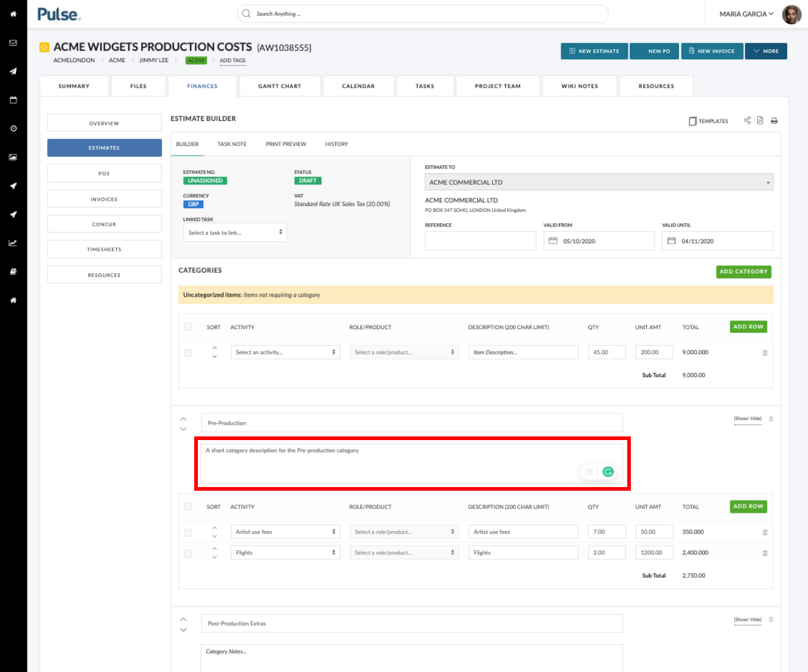Open the envelope messages icon in sidebar
The width and height of the screenshot is (808, 672).
(x=13, y=43)
